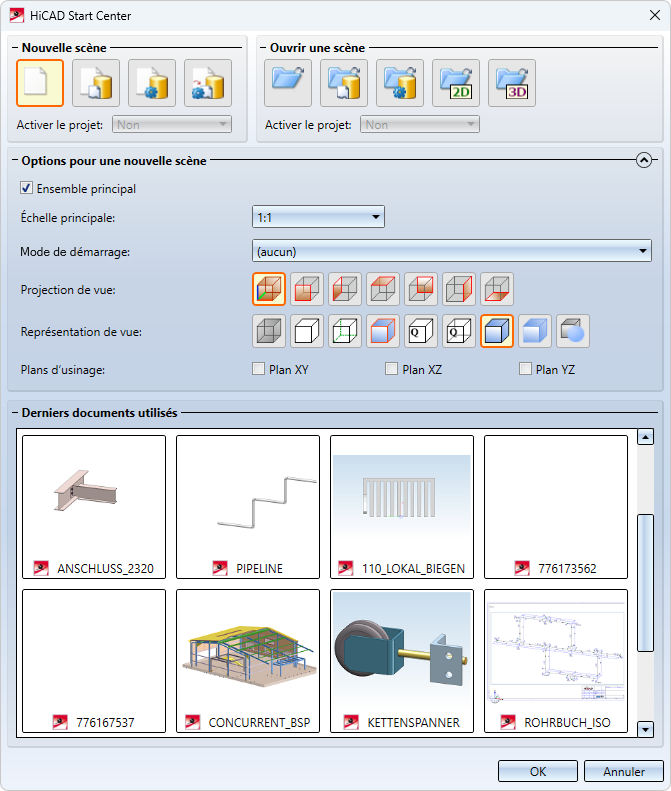Open the CONCURRENT_BSP recent document
Image resolution: width=671 pixels, height=791 pixels.
coord(248,661)
